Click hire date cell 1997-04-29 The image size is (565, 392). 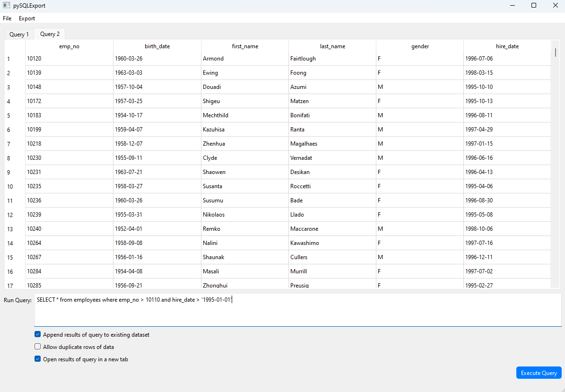(507, 130)
